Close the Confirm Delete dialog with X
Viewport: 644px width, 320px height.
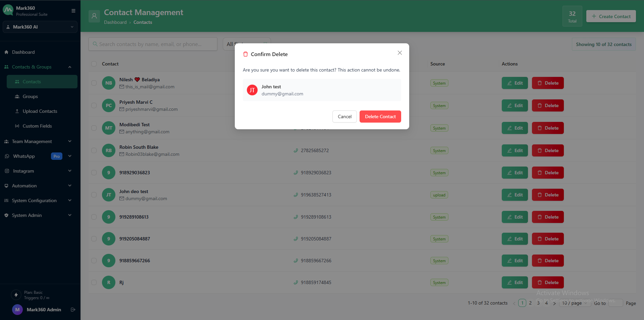(399, 53)
